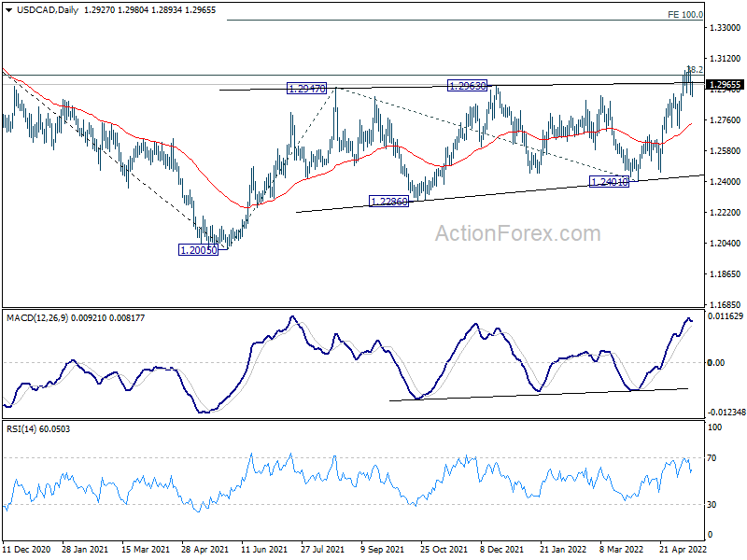Select the 21 Apr 2022 date marker
Screen dimensions: 747x560
click(682, 551)
